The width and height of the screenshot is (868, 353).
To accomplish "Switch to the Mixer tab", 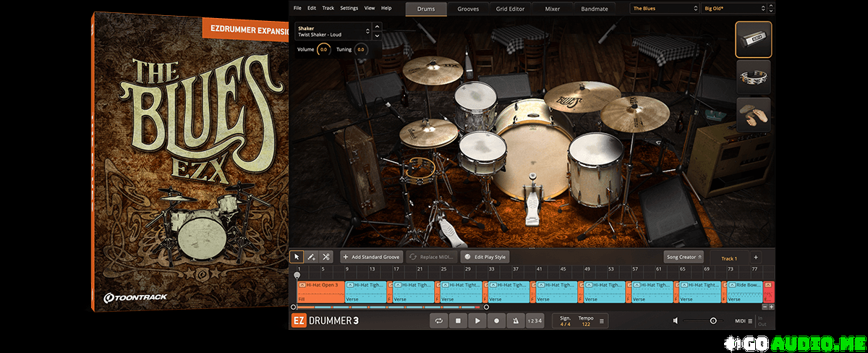I will 554,9.
